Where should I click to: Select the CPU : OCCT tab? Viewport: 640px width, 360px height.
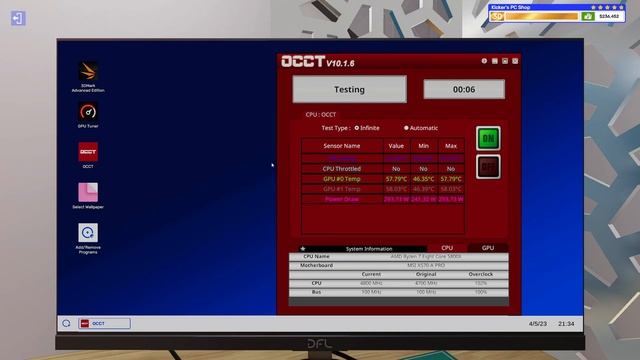(x=320, y=114)
